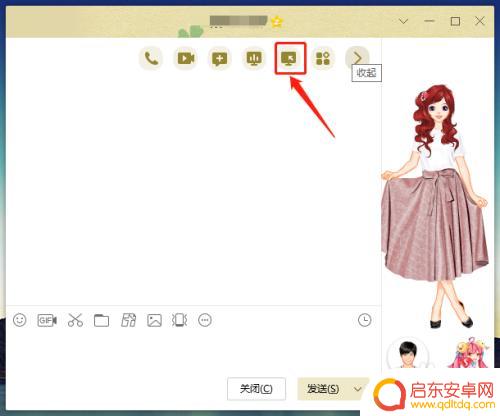500x416 pixels.
Task: Click the 关闭(C) button
Action: (256, 389)
